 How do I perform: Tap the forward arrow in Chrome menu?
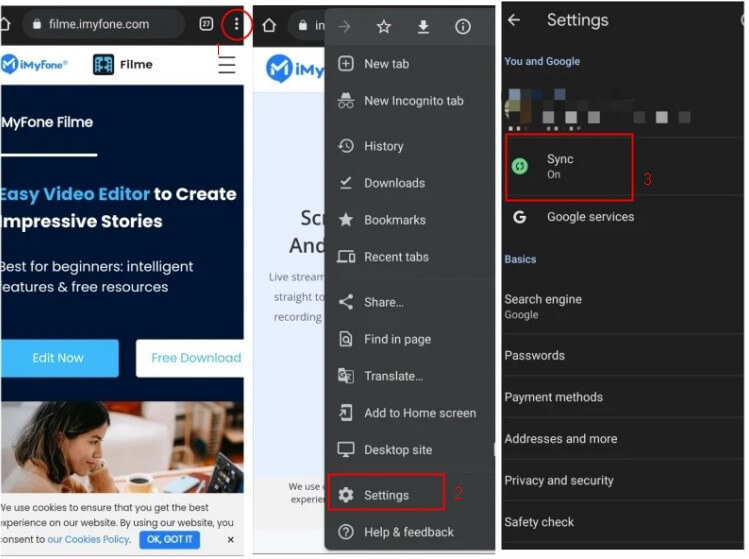pyautogui.click(x=344, y=27)
